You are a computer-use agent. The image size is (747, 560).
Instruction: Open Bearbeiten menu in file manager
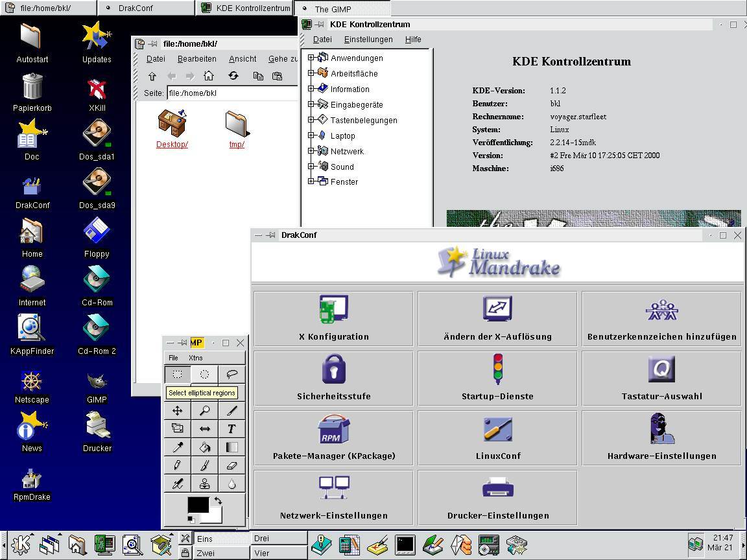pyautogui.click(x=196, y=59)
